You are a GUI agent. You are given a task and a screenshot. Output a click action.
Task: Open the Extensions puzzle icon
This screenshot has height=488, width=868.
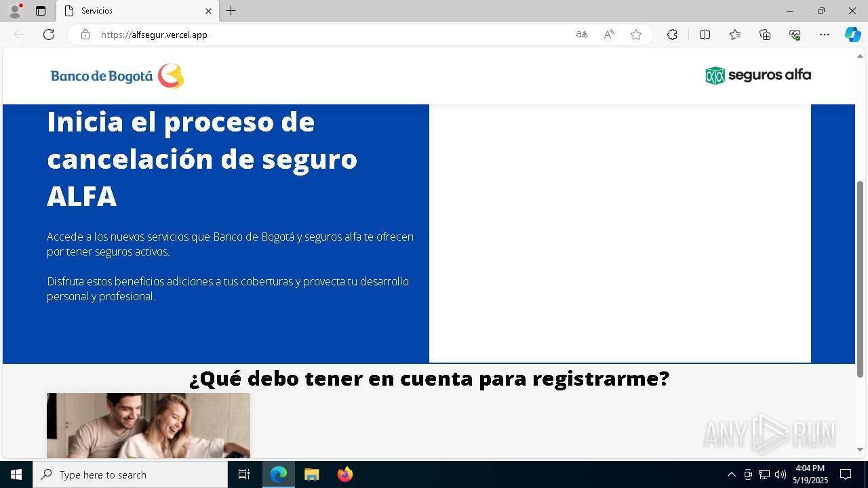pyautogui.click(x=672, y=35)
